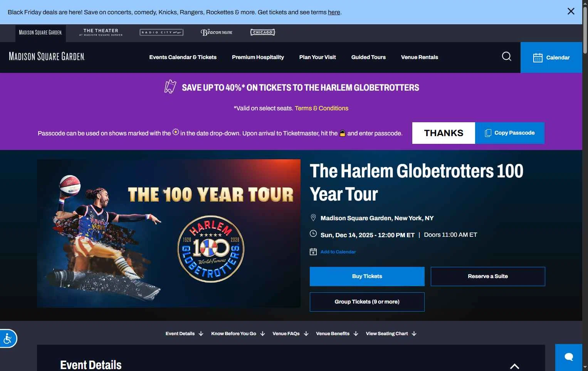Viewport: 588px width, 371px height.
Task: Jump to View Seating Chart section
Action: click(391, 334)
